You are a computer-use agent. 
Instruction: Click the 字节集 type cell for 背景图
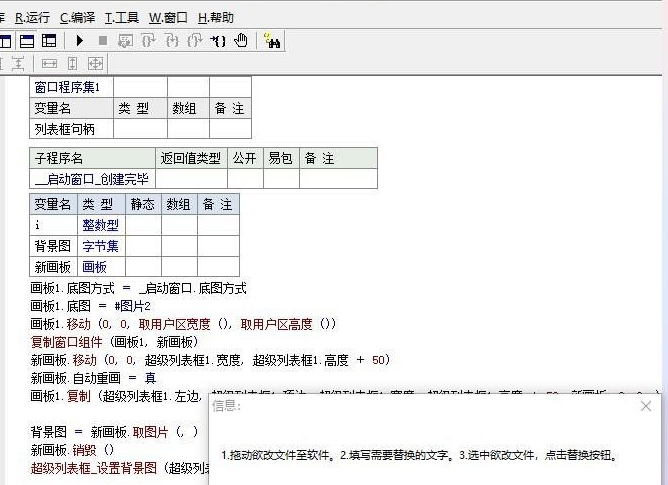[101, 246]
